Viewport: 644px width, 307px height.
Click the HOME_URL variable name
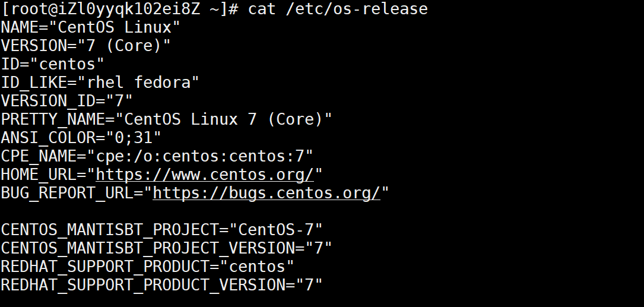(x=43, y=175)
